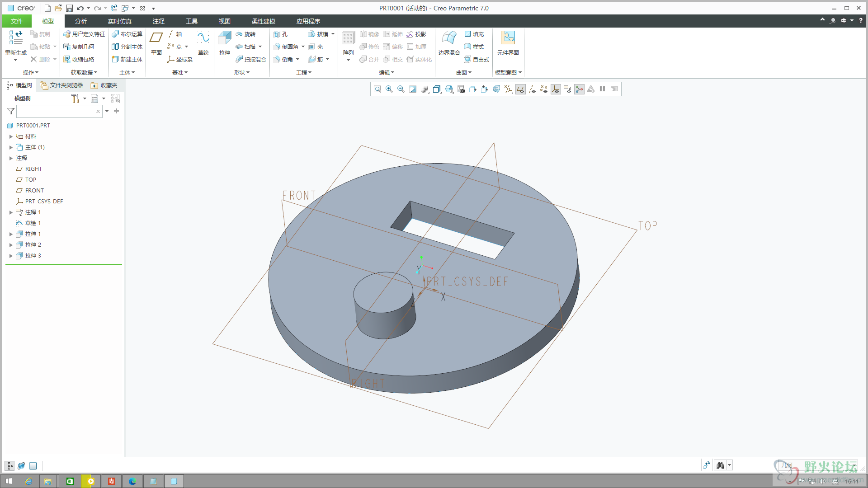Screen dimensions: 868x488
Task: Open Internet Explorer from taskbar
Action: coord(28,481)
